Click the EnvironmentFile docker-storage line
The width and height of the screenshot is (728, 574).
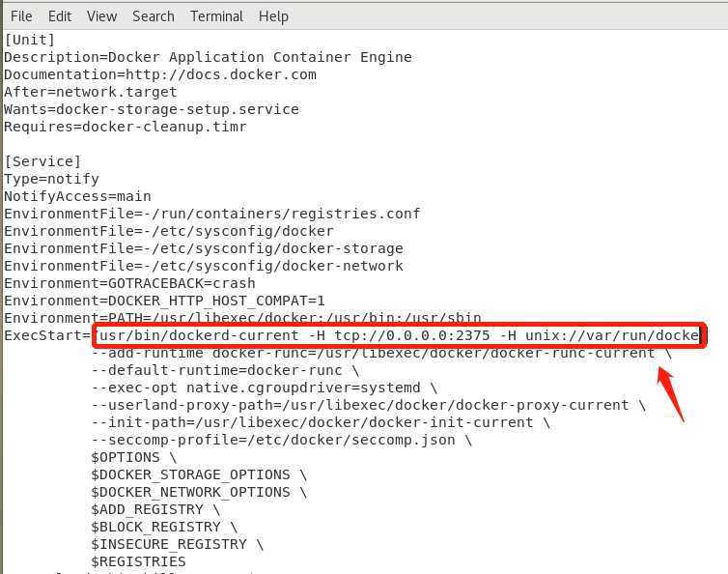(204, 248)
